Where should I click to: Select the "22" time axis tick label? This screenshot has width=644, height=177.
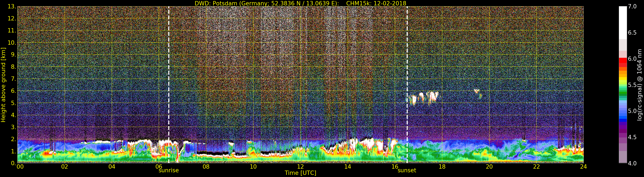[x=536, y=167]
